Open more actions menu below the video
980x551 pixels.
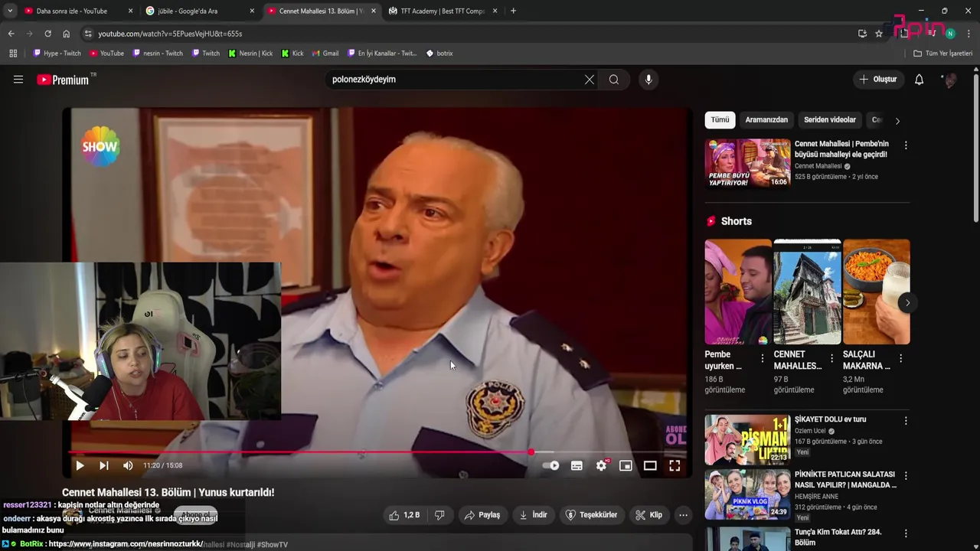pos(683,515)
